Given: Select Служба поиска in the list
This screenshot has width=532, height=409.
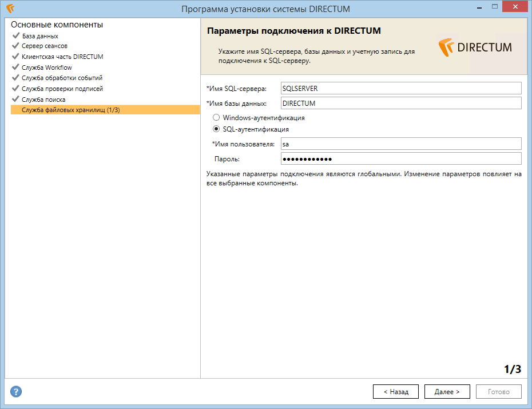Looking at the screenshot, I should coord(43,100).
